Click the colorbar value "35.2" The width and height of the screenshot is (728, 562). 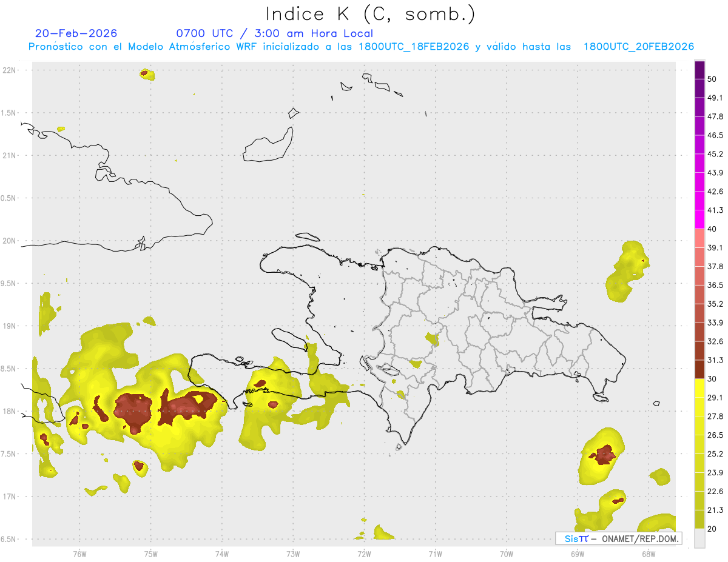click(x=715, y=304)
